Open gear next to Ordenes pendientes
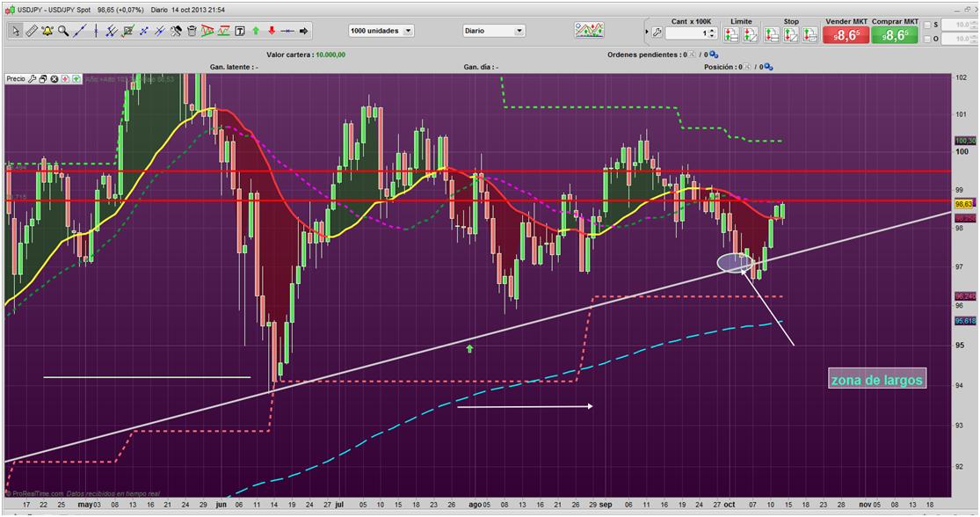Image resolution: width=980 pixels, height=517 pixels. pos(714,55)
